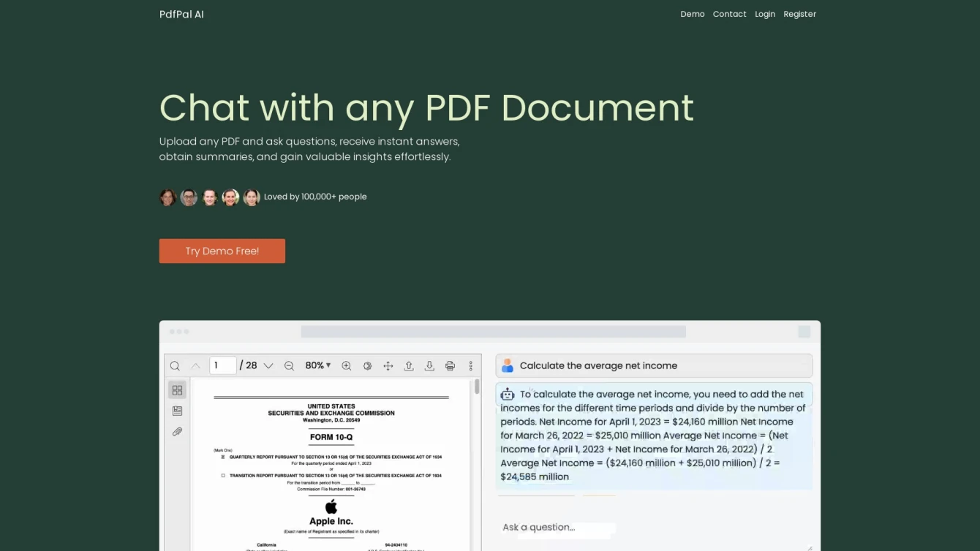
Task: Click the 'Washington, D.C. 20549' line
Action: tap(331, 420)
